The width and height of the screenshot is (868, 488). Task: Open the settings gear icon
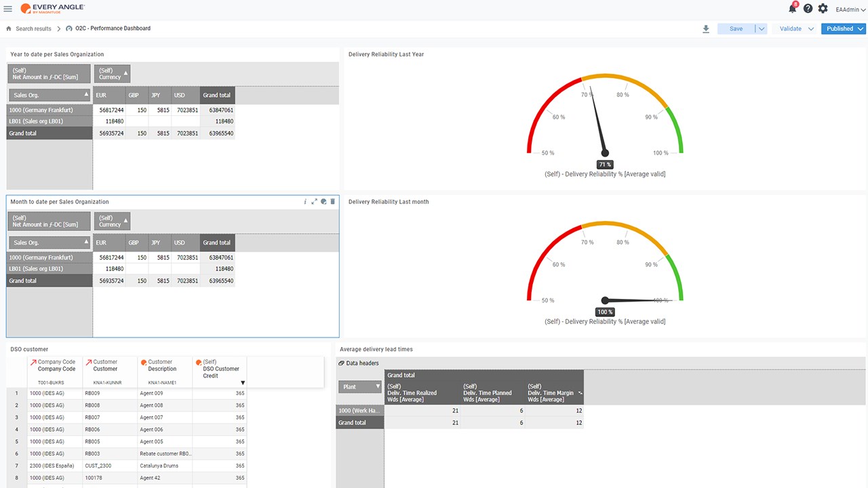pos(823,9)
